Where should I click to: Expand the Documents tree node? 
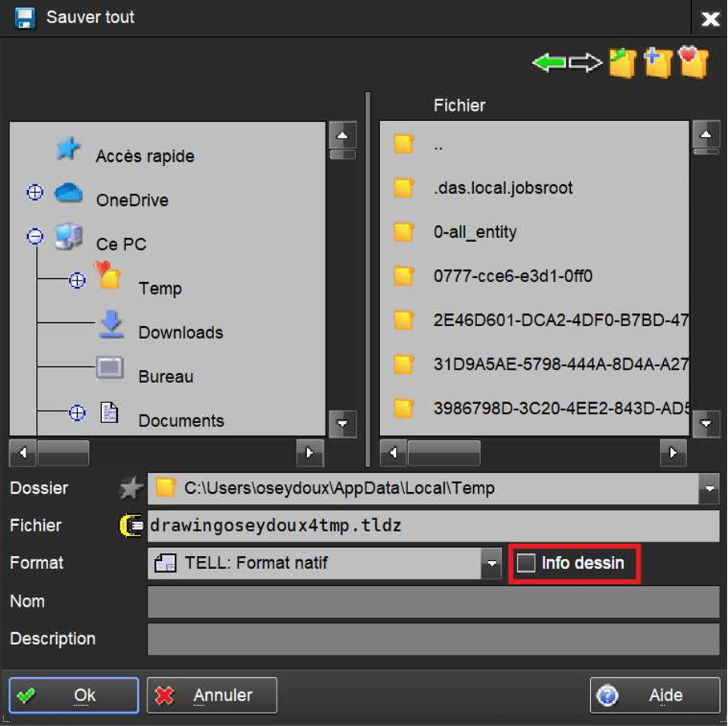(x=77, y=413)
